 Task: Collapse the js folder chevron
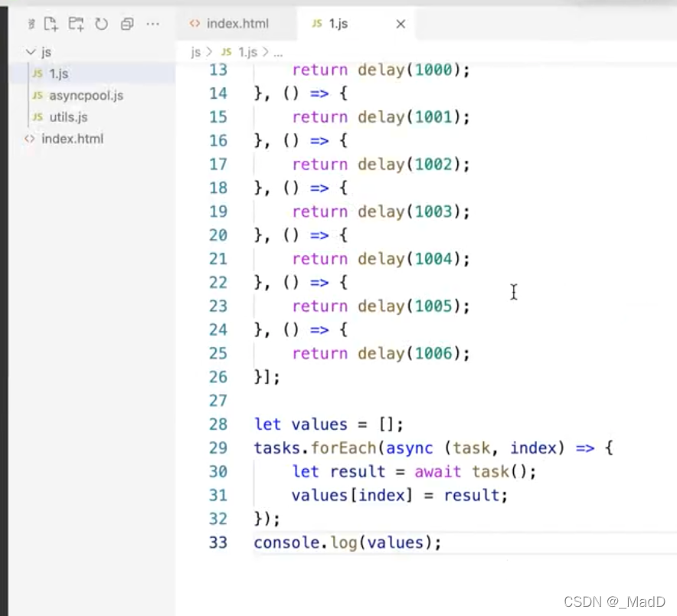pos(31,52)
